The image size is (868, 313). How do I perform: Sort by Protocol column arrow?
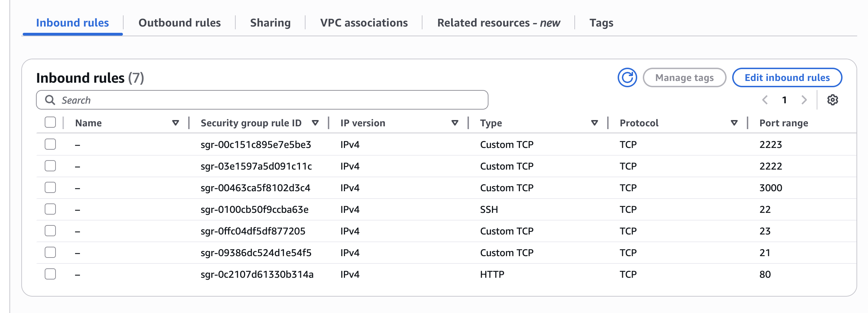734,123
